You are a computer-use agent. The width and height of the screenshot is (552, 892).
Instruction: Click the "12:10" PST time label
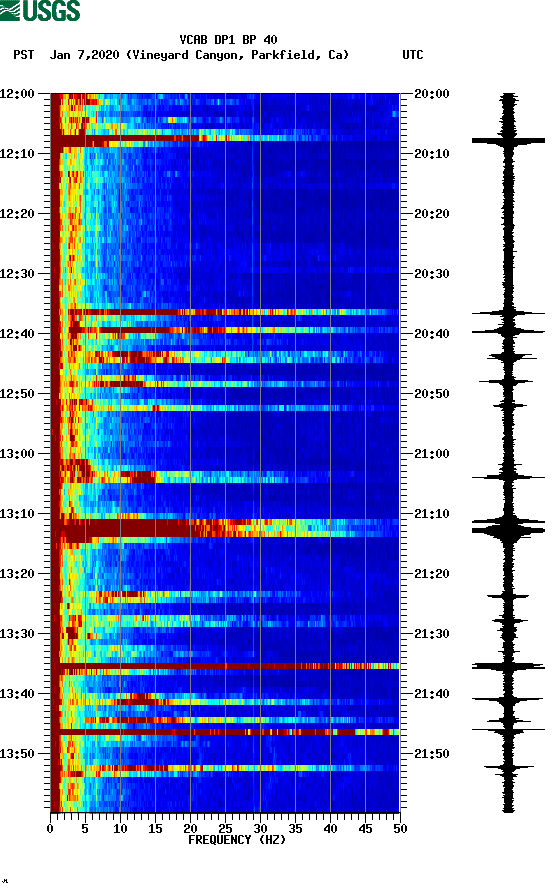pos(17,154)
